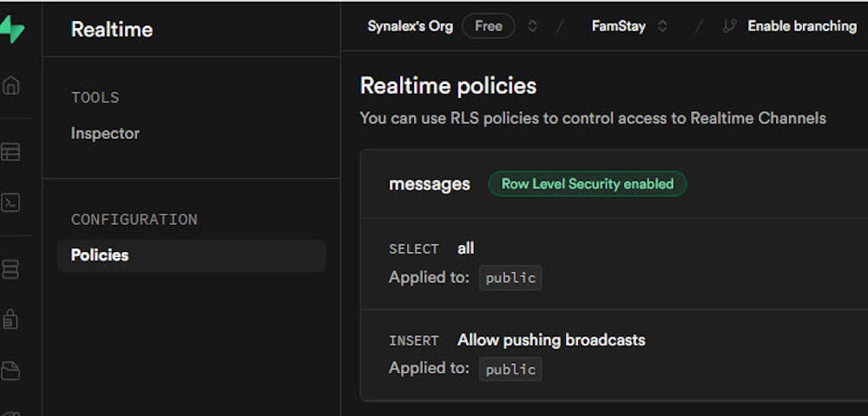This screenshot has width=868, height=416.
Task: Select Inspector under Tools
Action: tap(105, 133)
